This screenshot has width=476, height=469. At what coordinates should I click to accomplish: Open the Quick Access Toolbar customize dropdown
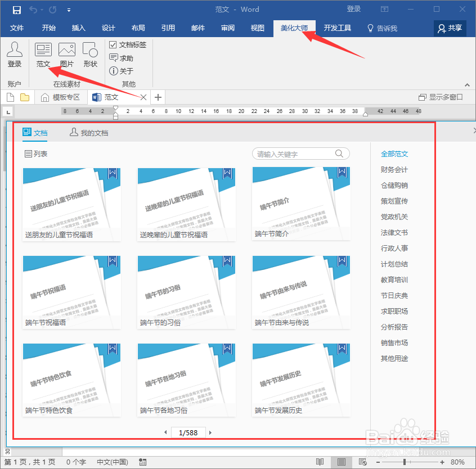coord(69,10)
